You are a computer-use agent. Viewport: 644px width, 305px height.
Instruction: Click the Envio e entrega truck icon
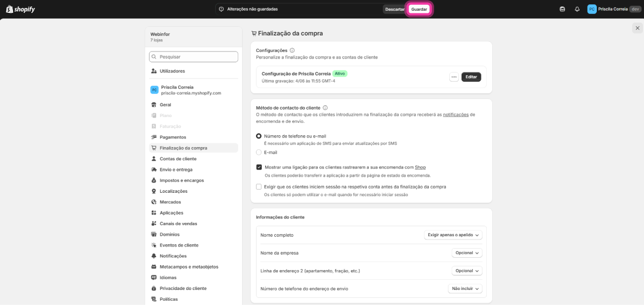154,169
